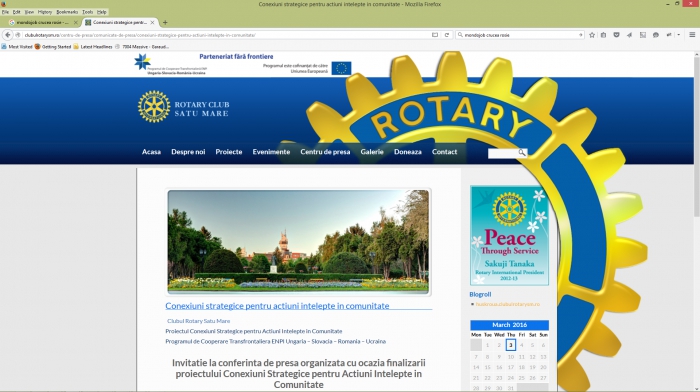Close the mondojob crucea rosie tab
The height and width of the screenshot is (392, 700).
(x=75, y=22)
